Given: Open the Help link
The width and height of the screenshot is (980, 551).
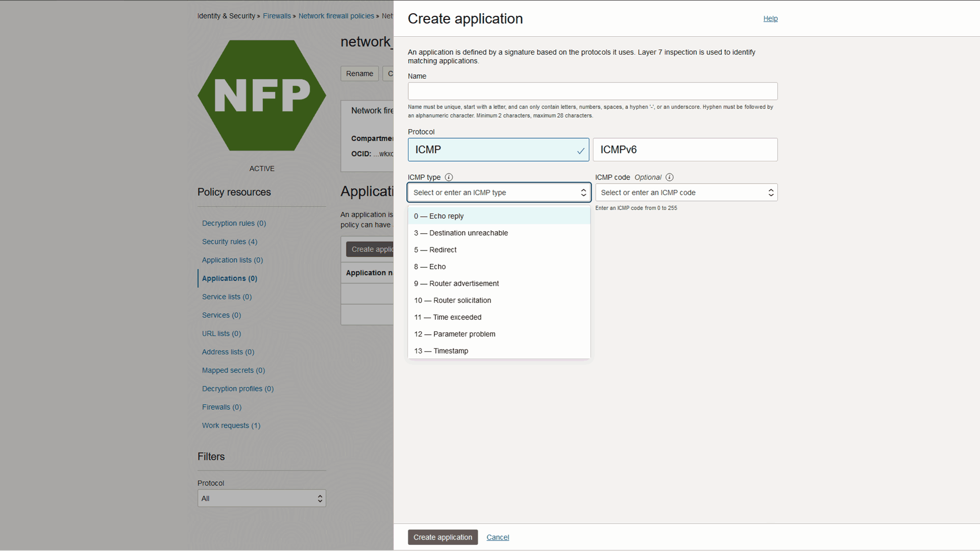Looking at the screenshot, I should click(770, 18).
